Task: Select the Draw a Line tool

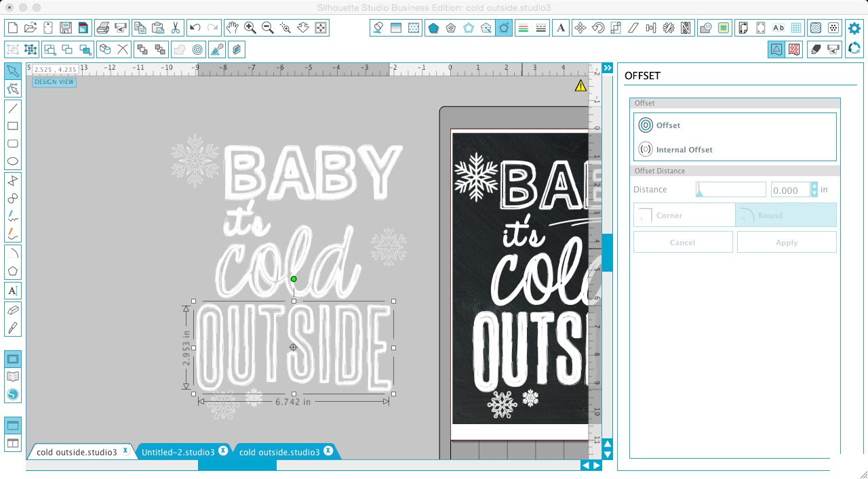Action: pyautogui.click(x=13, y=108)
